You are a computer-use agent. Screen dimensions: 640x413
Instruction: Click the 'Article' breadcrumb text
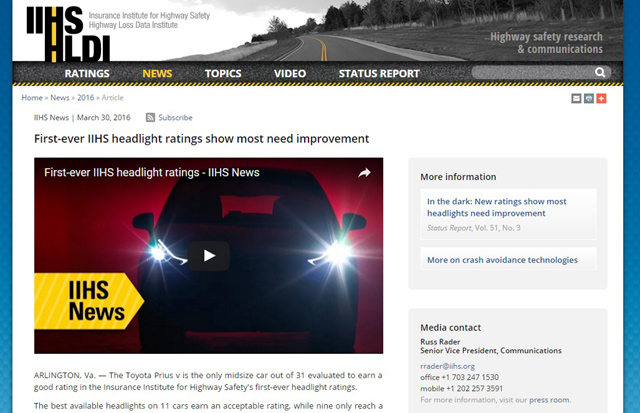[112, 98]
